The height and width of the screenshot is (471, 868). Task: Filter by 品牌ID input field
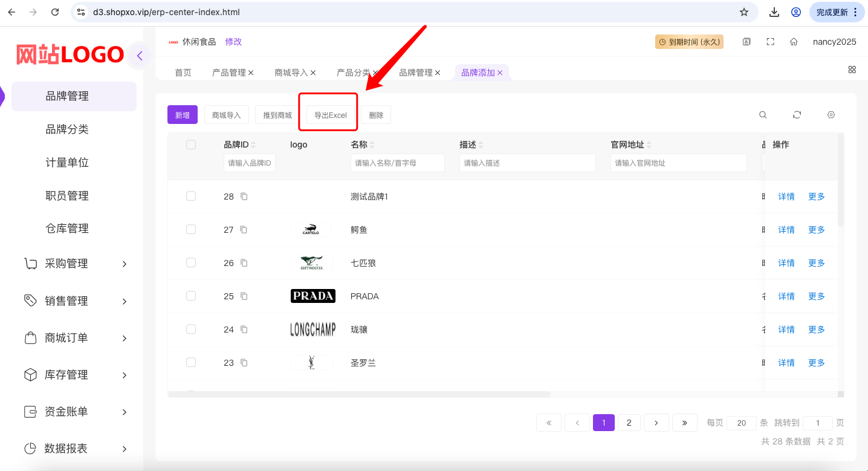click(250, 163)
